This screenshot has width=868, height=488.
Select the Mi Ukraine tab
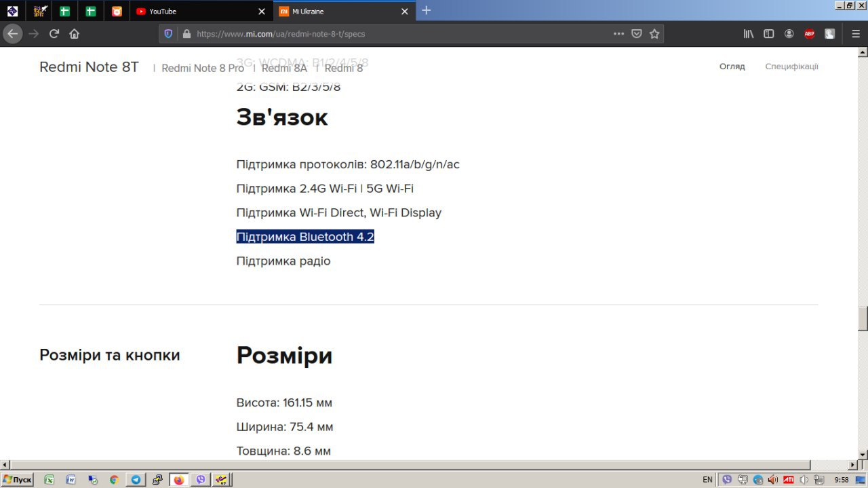[344, 12]
